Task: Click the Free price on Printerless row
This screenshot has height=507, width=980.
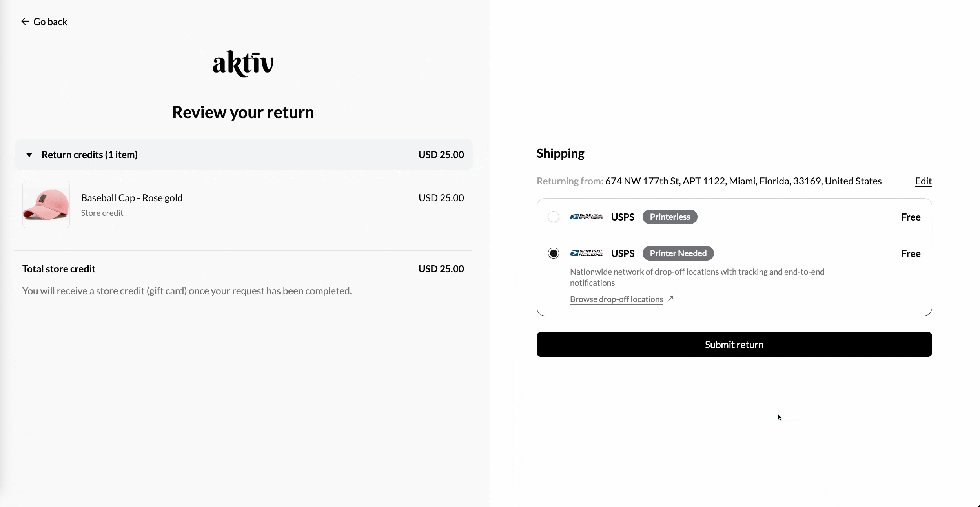Action: coord(911,217)
